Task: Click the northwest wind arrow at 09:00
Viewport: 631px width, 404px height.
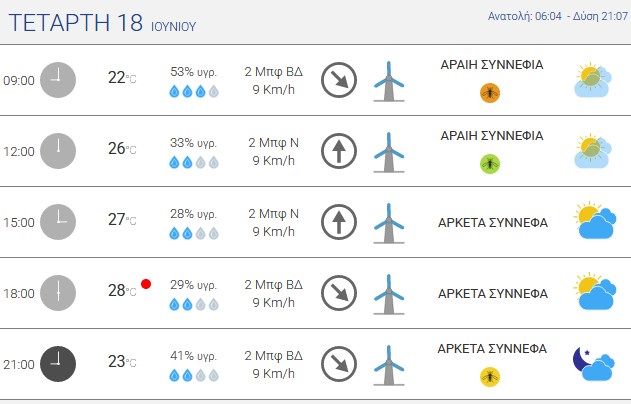Action: click(339, 80)
